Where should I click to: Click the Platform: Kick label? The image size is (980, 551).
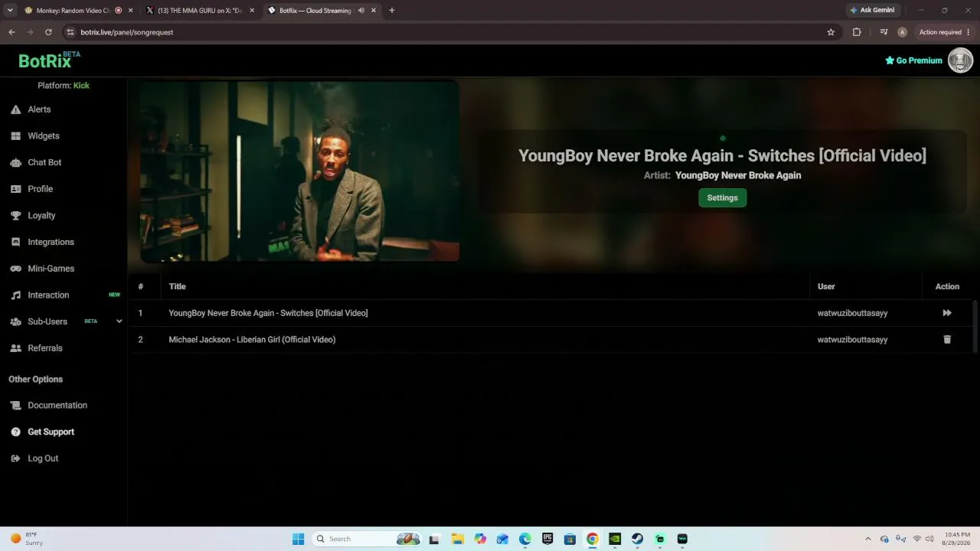pos(64,86)
